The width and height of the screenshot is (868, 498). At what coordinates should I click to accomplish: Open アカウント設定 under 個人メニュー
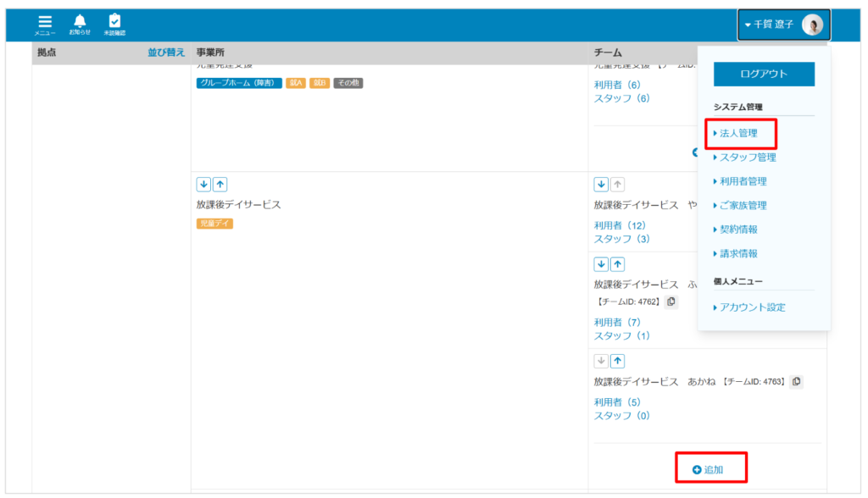coord(752,307)
